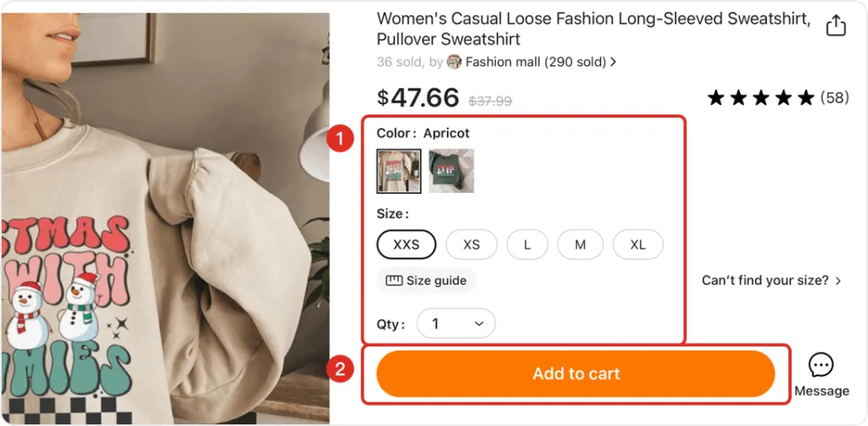Click the share icon beside the title
This screenshot has width=868, height=426.
836,25
